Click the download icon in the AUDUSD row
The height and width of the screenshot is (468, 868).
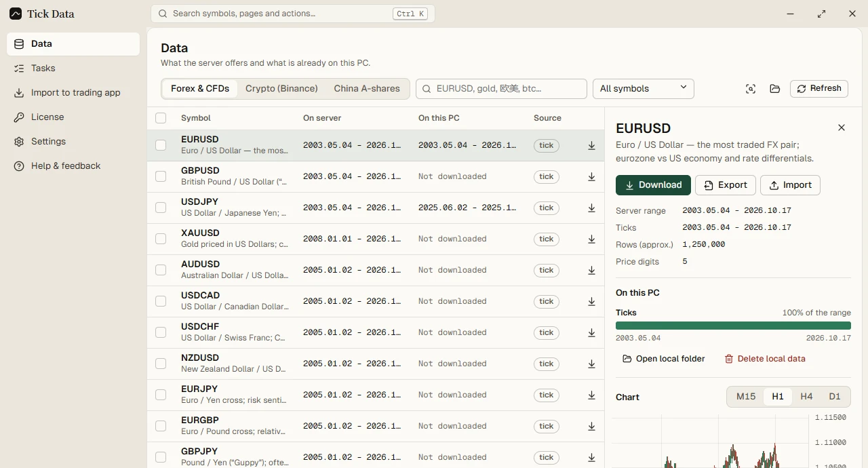[591, 271]
